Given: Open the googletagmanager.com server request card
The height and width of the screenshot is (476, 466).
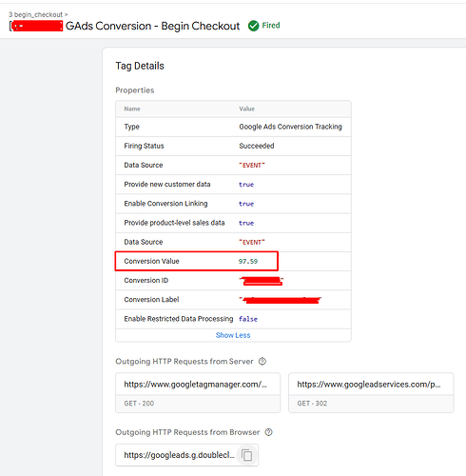Looking at the screenshot, I should [198, 393].
